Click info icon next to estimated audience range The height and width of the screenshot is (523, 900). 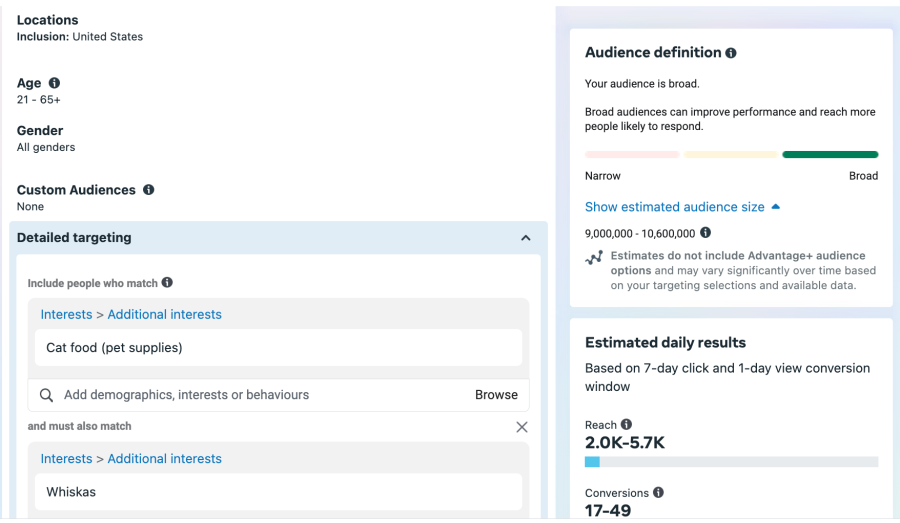tap(706, 233)
